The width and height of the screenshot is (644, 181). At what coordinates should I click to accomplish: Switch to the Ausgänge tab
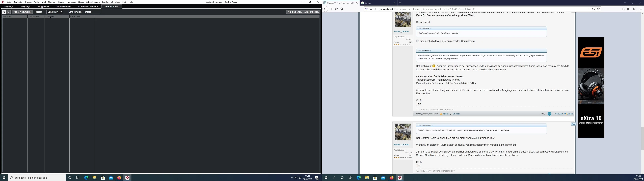point(25,7)
